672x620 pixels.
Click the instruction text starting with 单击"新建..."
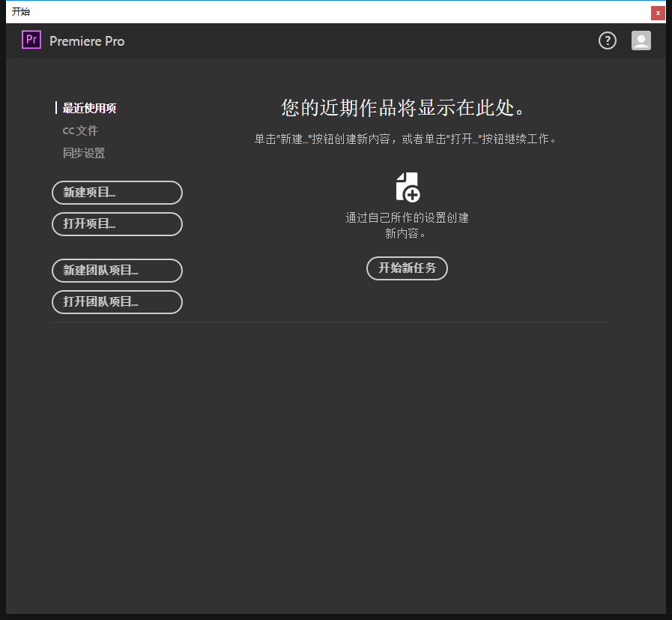(x=405, y=139)
